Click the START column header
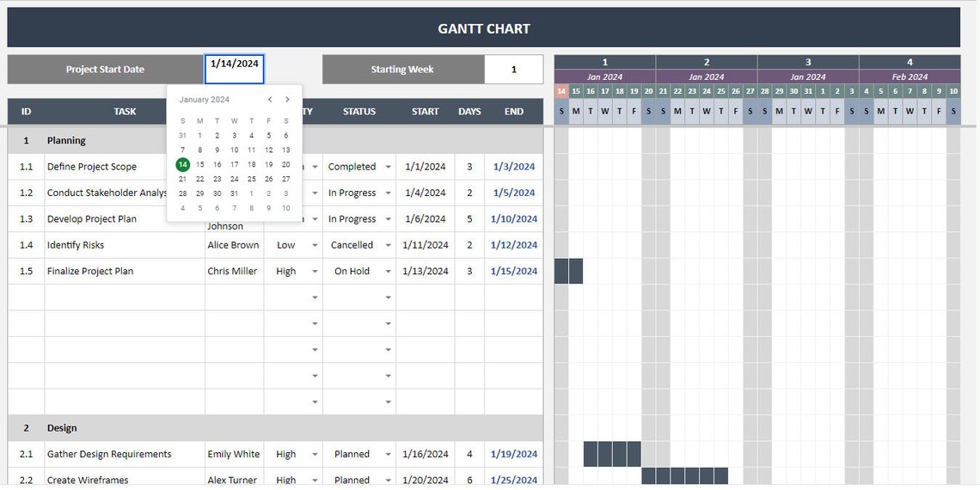 click(425, 112)
